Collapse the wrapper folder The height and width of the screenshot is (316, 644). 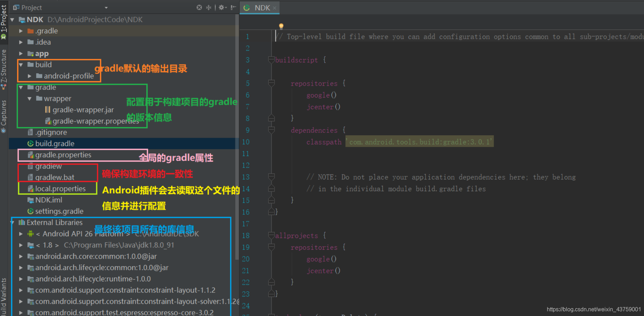pos(29,99)
